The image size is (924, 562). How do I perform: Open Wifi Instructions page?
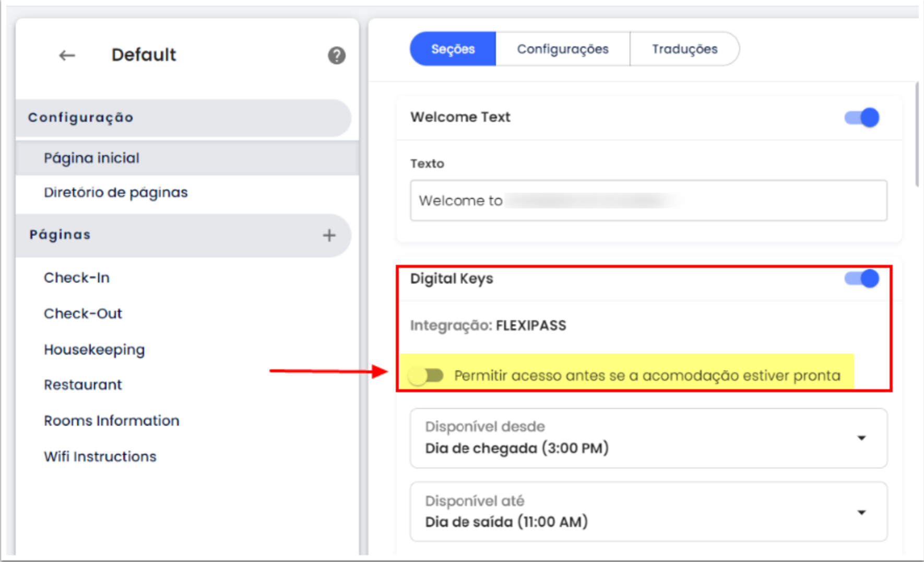pyautogui.click(x=100, y=456)
